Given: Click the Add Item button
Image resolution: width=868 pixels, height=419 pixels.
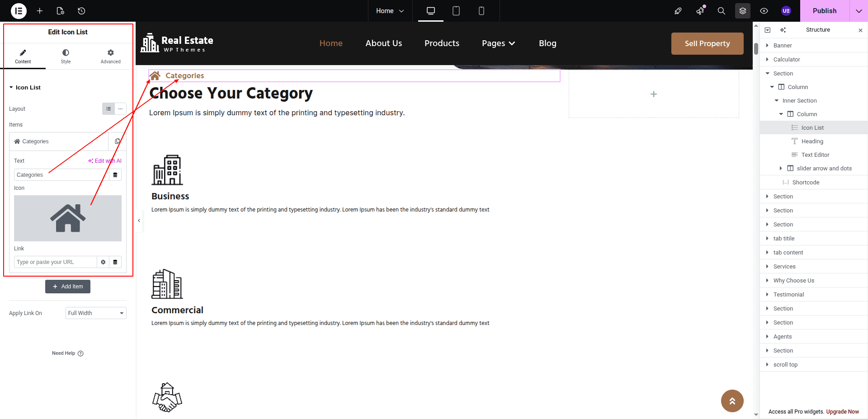Looking at the screenshot, I should tap(68, 287).
